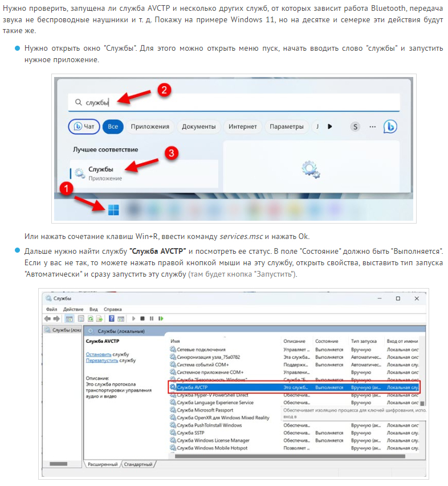Click the back arrow in Services toolbar
448x486 pixels.
pos(48,318)
